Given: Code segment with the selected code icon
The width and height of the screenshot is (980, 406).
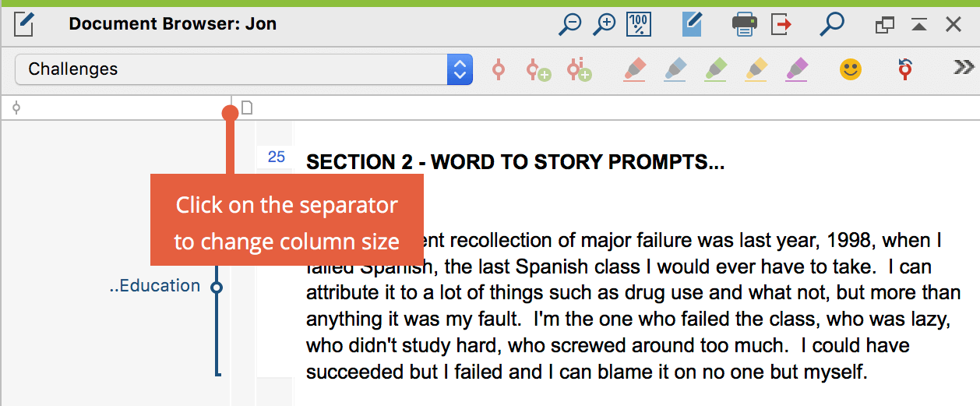Looking at the screenshot, I should point(499,69).
